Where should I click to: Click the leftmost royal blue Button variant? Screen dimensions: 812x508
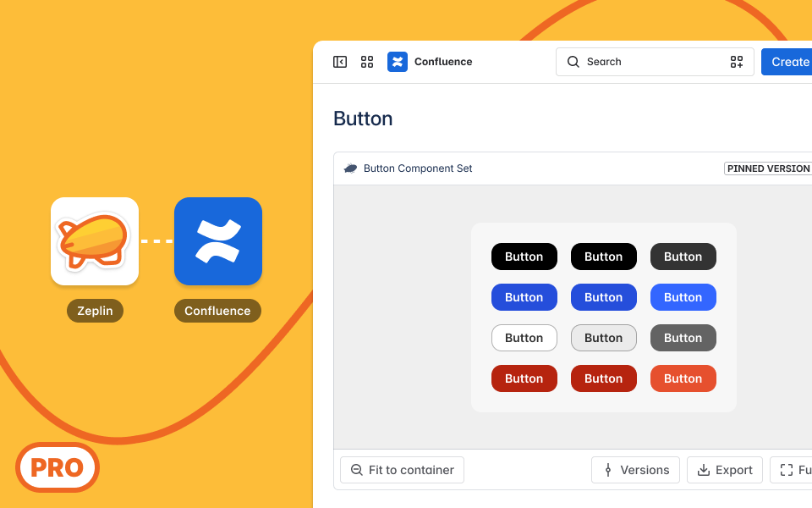tap(524, 297)
